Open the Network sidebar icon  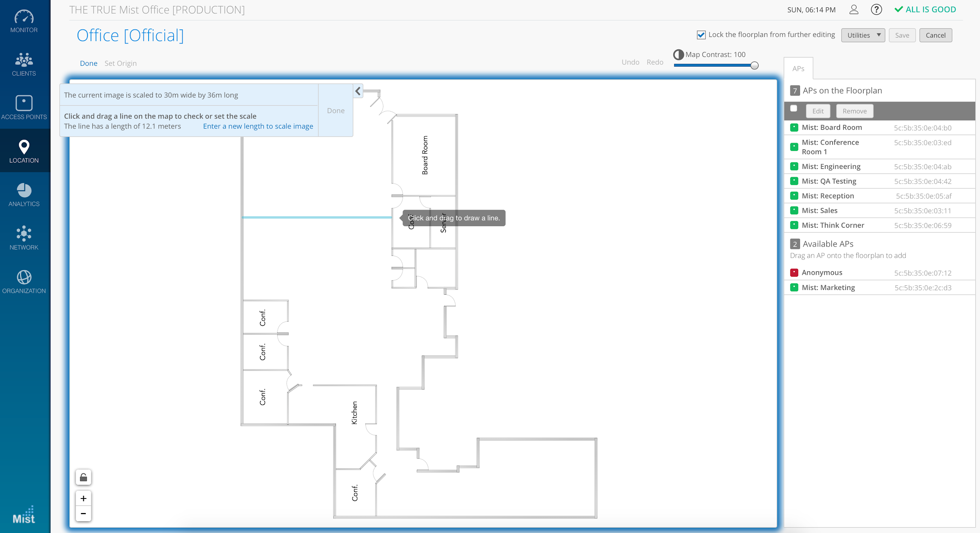point(24,234)
